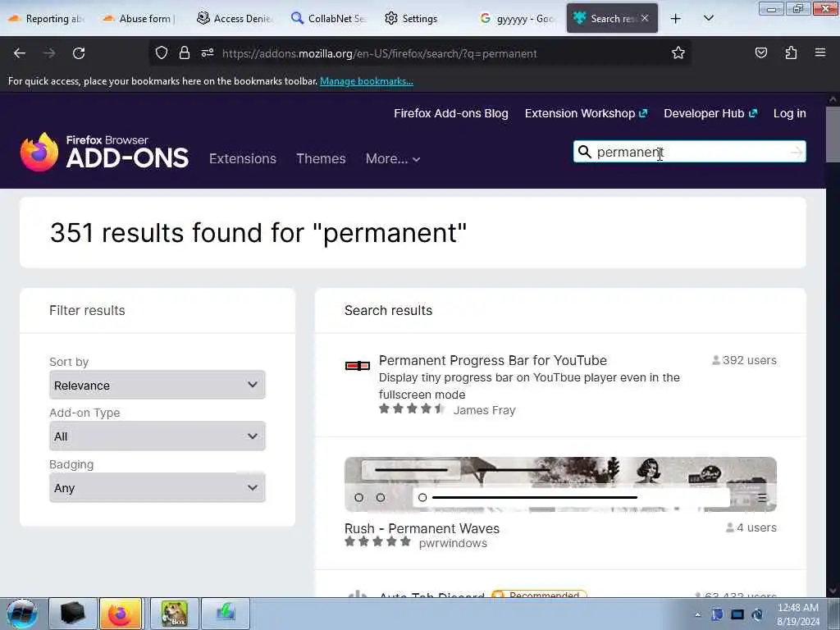Click the Permanent Progress Bar add-on icon
Screen dimensions: 840x630
click(x=358, y=366)
